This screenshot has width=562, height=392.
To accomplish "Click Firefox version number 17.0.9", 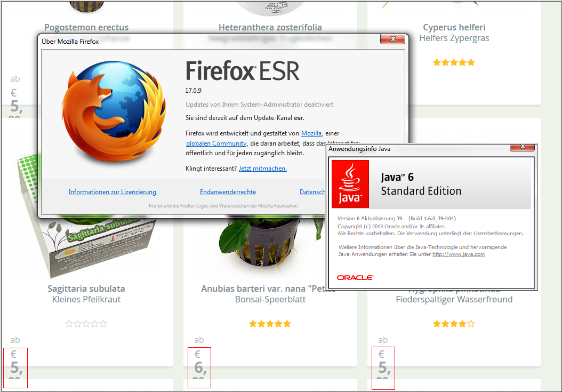I will (x=193, y=90).
